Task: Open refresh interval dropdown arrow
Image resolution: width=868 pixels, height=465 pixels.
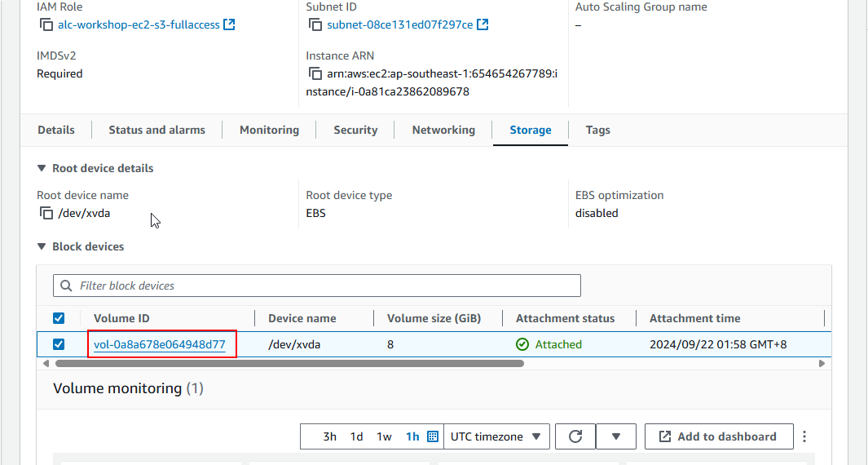Action: [x=616, y=436]
